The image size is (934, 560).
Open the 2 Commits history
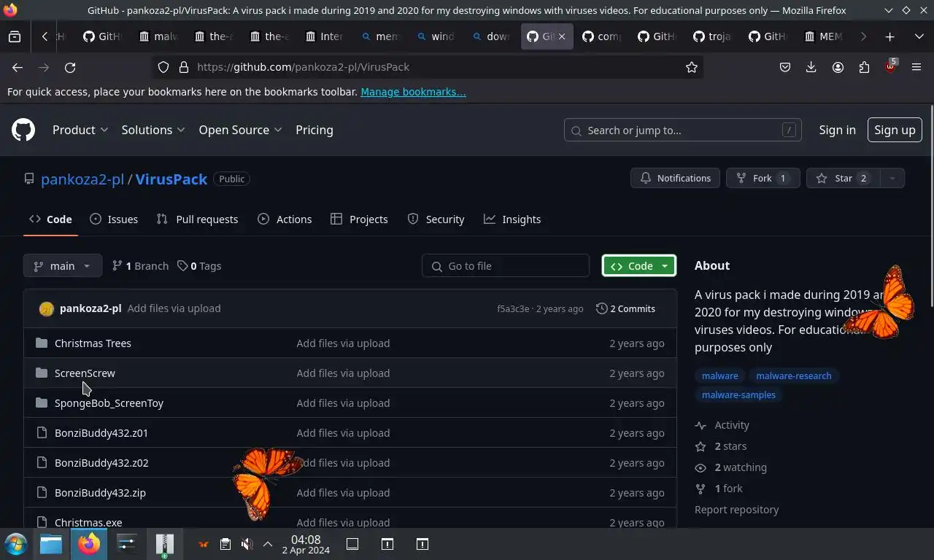pos(625,308)
